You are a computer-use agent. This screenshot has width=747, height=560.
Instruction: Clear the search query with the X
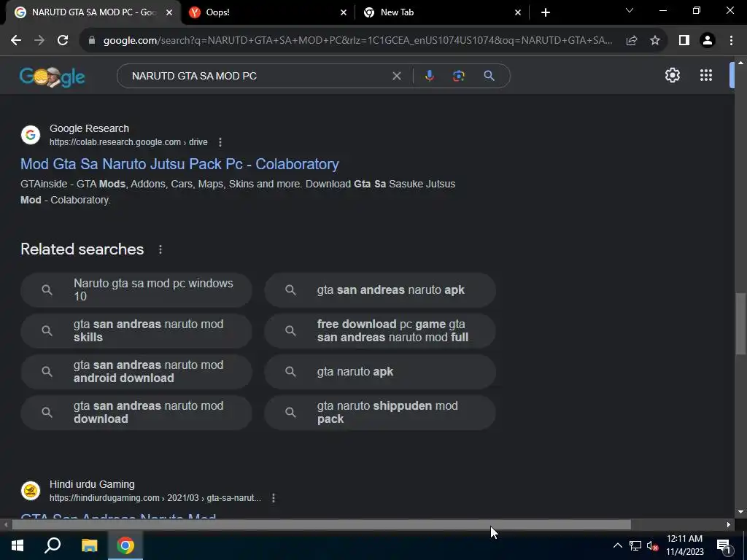(x=396, y=76)
